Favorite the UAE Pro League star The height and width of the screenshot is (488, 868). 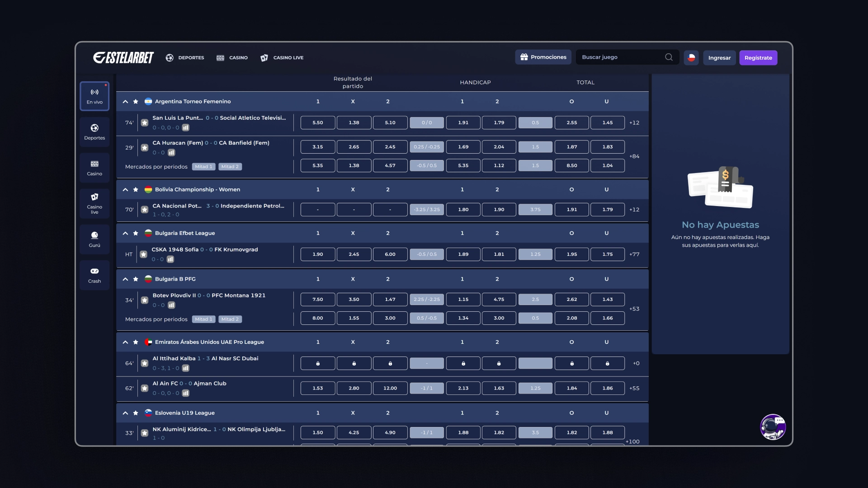click(x=136, y=342)
